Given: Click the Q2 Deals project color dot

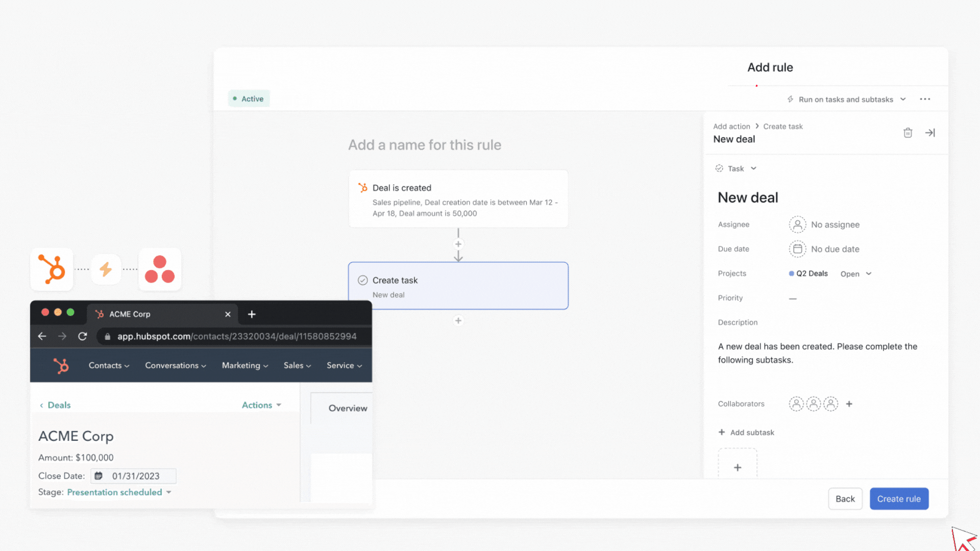Looking at the screenshot, I should [791, 273].
